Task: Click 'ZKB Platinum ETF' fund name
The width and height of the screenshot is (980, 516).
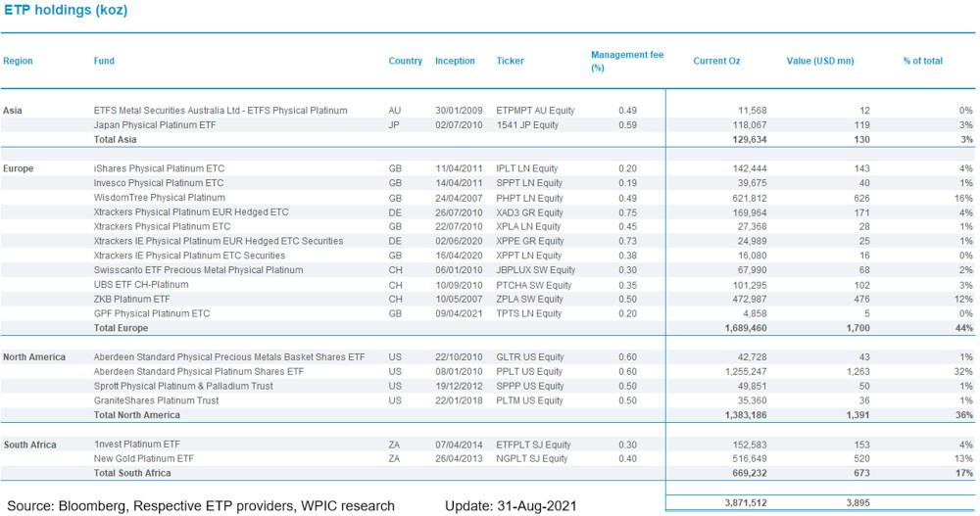Action: pos(132,300)
